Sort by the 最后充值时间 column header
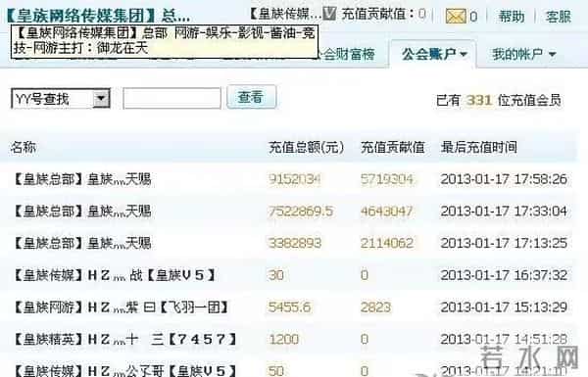The width and height of the screenshot is (588, 377). click(x=479, y=147)
